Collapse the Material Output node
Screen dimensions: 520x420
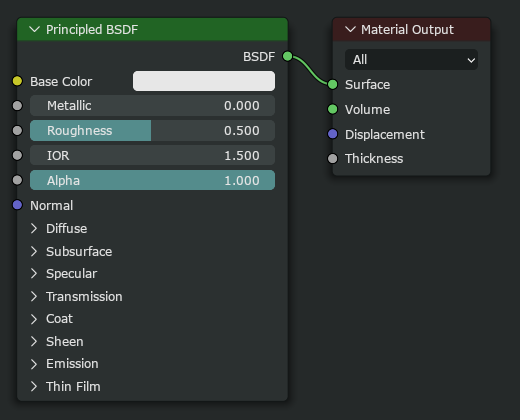[x=350, y=29]
